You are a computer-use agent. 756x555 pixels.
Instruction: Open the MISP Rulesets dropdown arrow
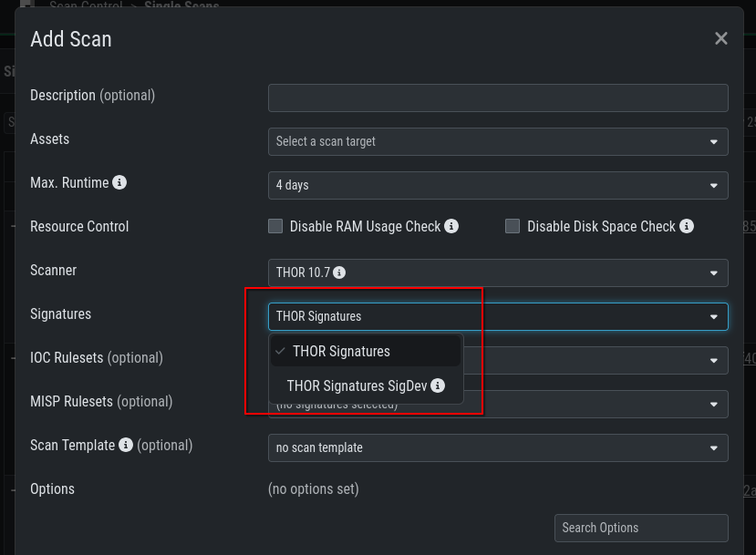coord(713,405)
